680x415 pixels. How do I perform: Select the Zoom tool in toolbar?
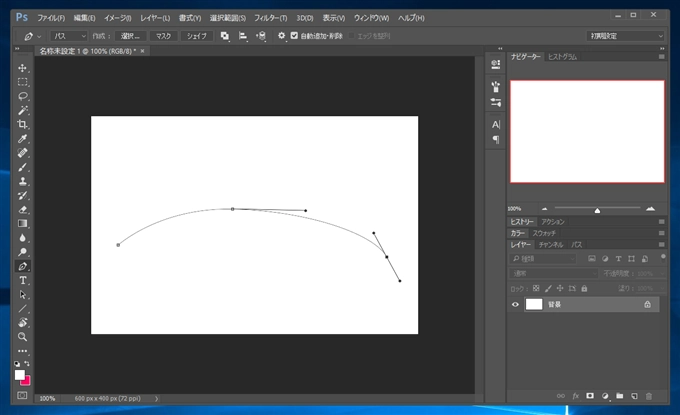pos(23,337)
